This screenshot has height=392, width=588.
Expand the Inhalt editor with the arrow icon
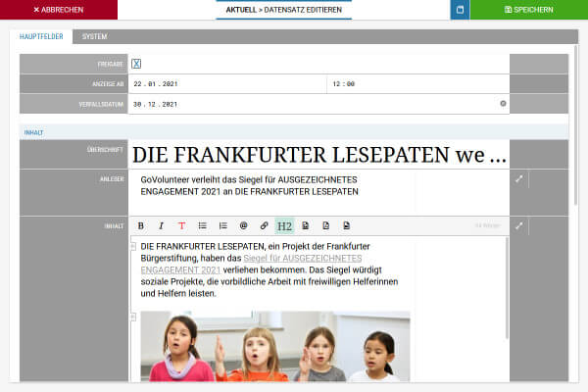519,225
